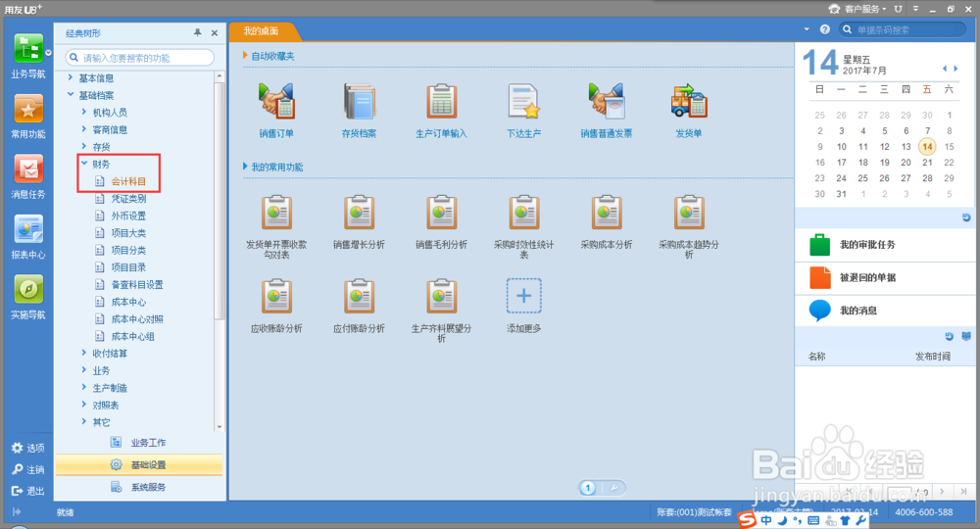Select 成本中心对照 in the tree
Screen dimensions: 980x529
click(137, 319)
